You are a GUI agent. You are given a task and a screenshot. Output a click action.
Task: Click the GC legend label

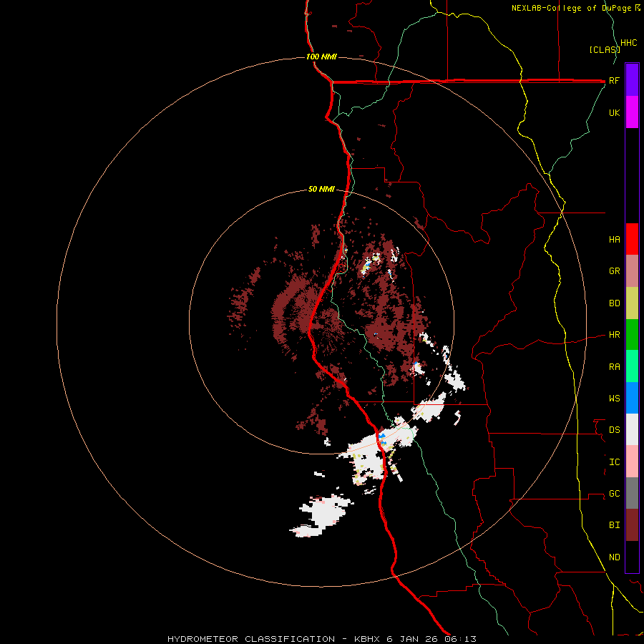614,493
